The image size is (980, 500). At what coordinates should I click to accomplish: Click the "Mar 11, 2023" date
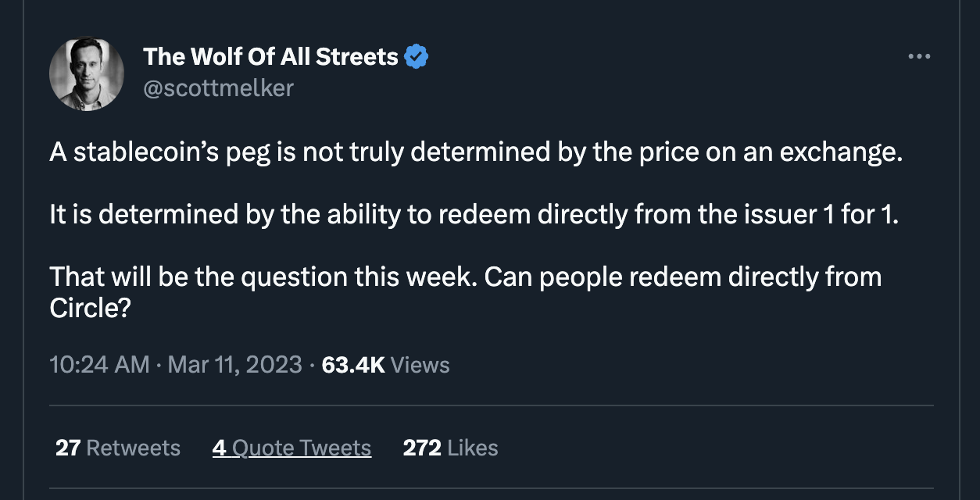234,365
